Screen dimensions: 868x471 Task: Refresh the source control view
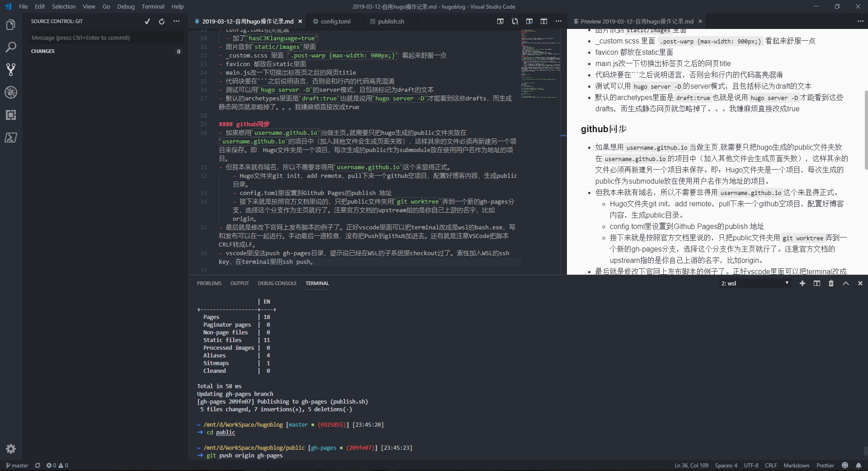(162, 21)
